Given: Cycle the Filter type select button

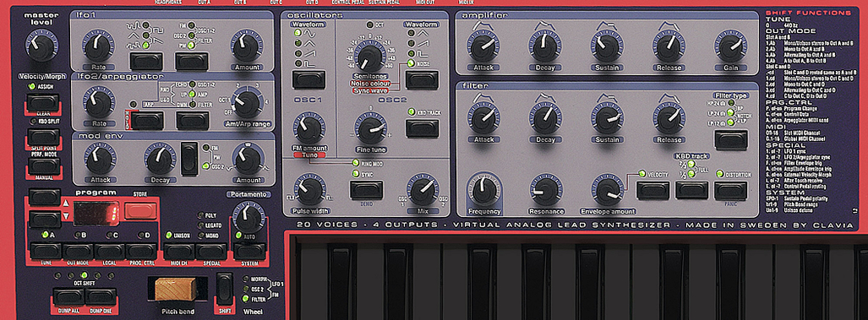Looking at the screenshot, I should coord(730,140).
